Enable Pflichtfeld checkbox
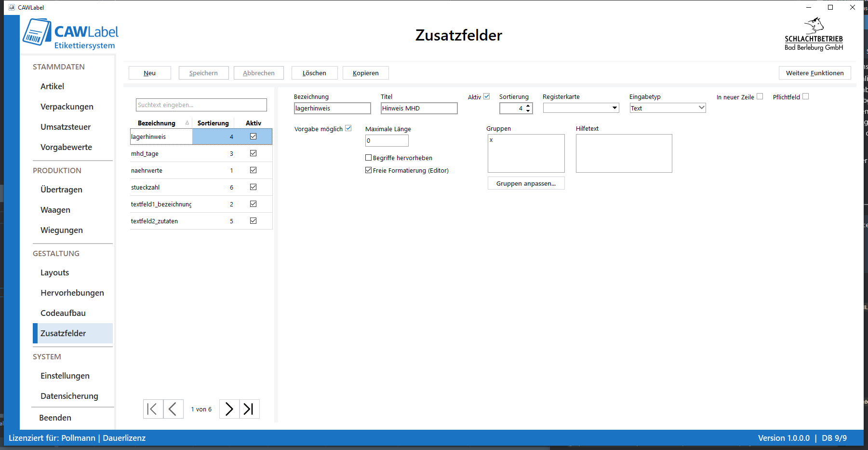This screenshot has width=868, height=450. point(806,96)
